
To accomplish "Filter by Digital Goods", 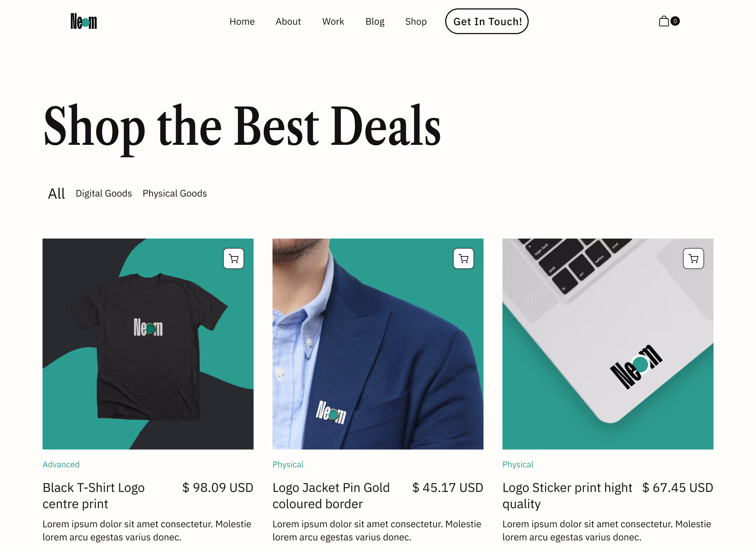I will [x=104, y=193].
